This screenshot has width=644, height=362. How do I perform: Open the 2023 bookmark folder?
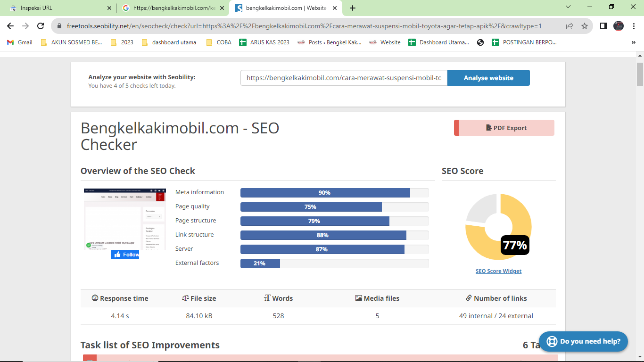pos(122,42)
